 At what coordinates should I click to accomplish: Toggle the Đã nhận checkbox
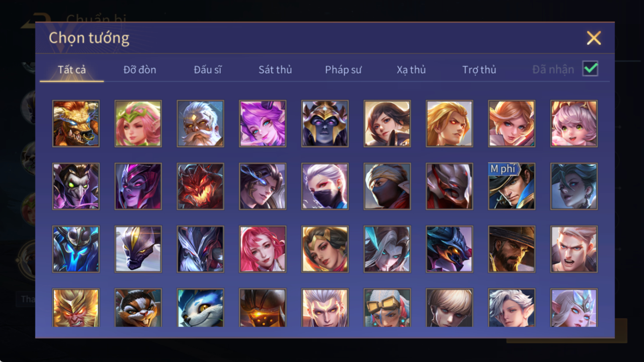(590, 69)
